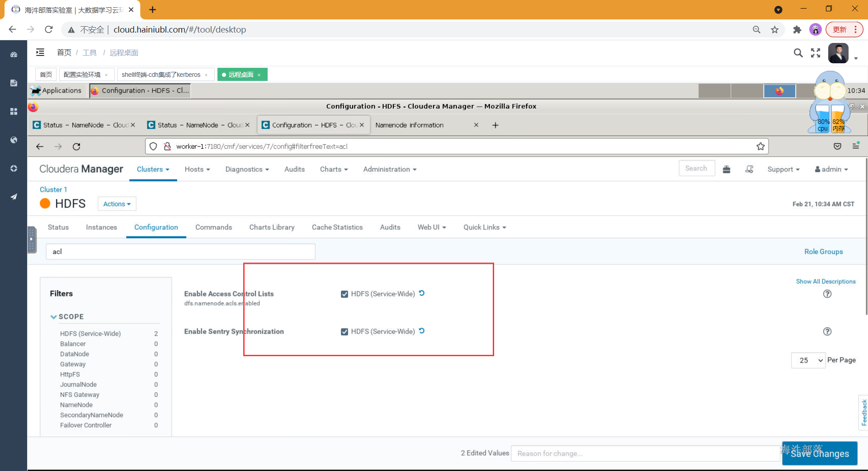Viewport: 868px width, 471px height.
Task: Change the 25 Per Page selector
Action: [808, 360]
